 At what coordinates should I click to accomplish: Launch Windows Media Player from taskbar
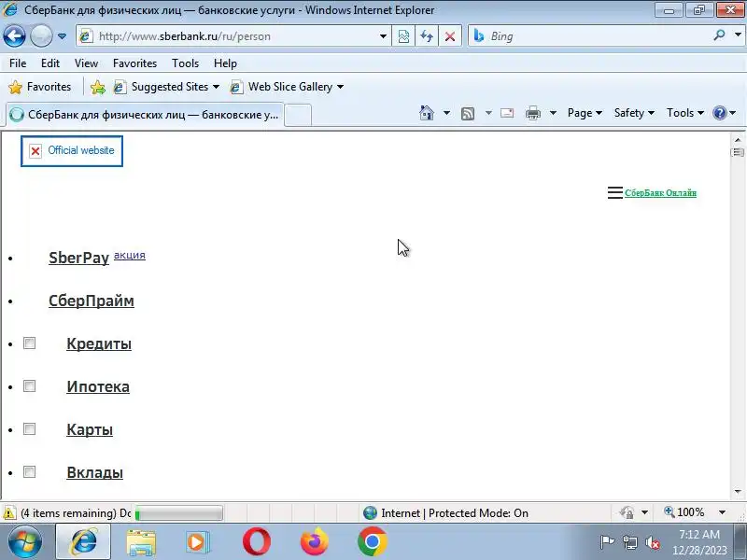pos(198,542)
